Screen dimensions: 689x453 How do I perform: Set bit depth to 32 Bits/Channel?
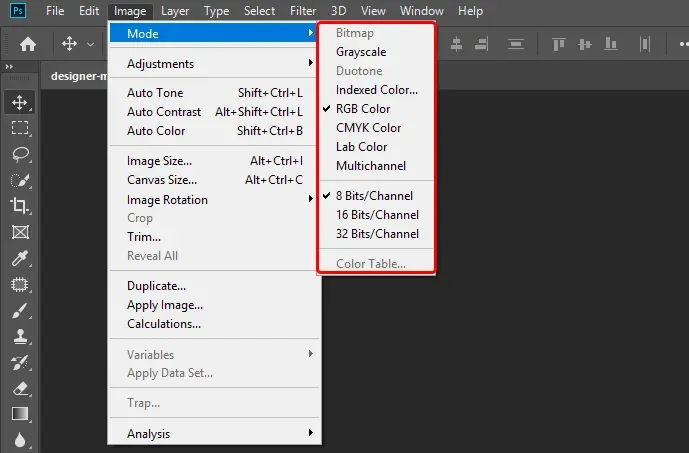(376, 234)
